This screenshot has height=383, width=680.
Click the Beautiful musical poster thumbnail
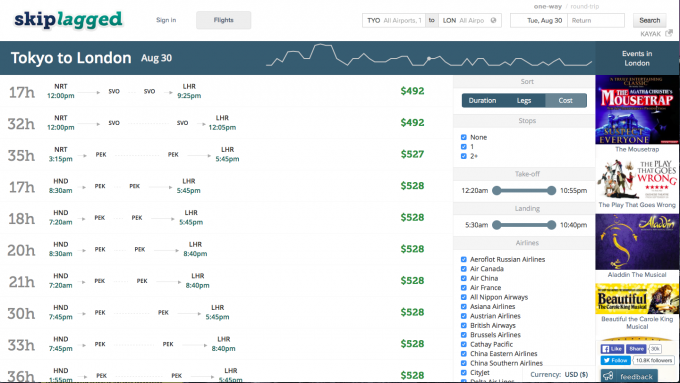click(637, 298)
